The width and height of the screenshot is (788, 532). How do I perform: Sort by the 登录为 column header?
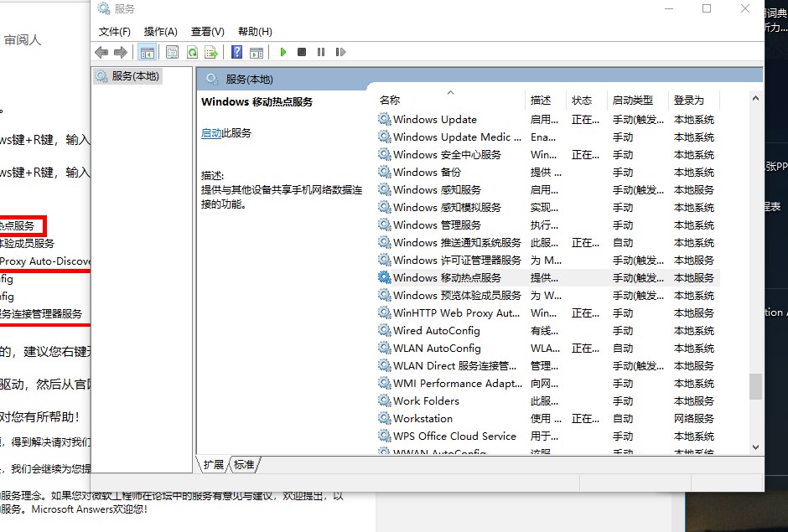pos(694,100)
